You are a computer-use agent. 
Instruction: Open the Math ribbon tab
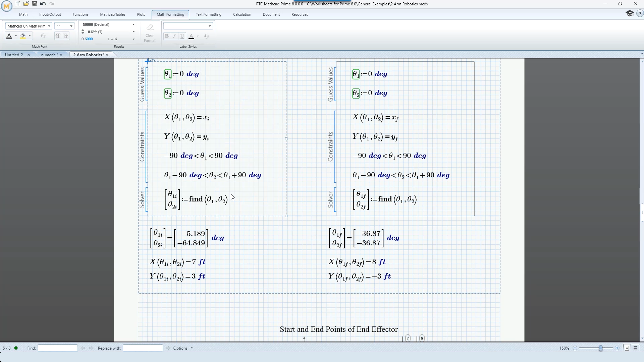tap(23, 14)
